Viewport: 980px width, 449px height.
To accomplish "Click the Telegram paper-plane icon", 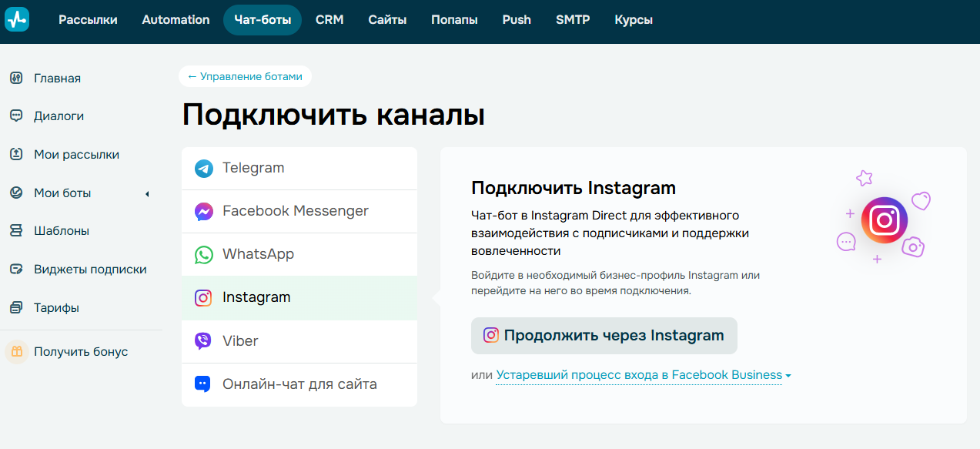I will [203, 169].
